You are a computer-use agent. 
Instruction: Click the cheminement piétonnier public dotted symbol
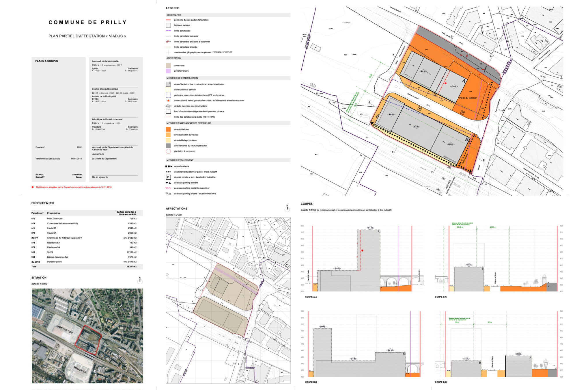pos(168,172)
